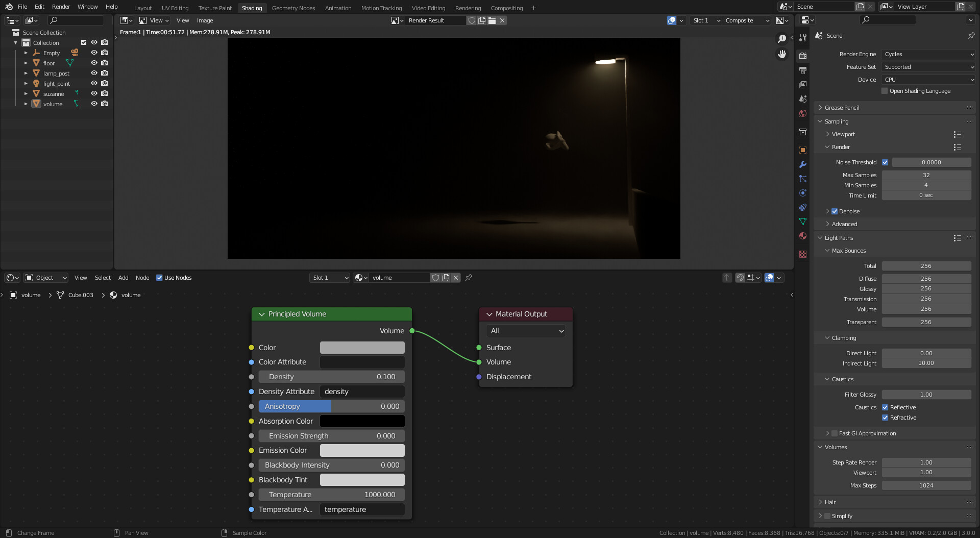The height and width of the screenshot is (538, 980).
Task: Open the World properties tab
Action: (x=803, y=113)
